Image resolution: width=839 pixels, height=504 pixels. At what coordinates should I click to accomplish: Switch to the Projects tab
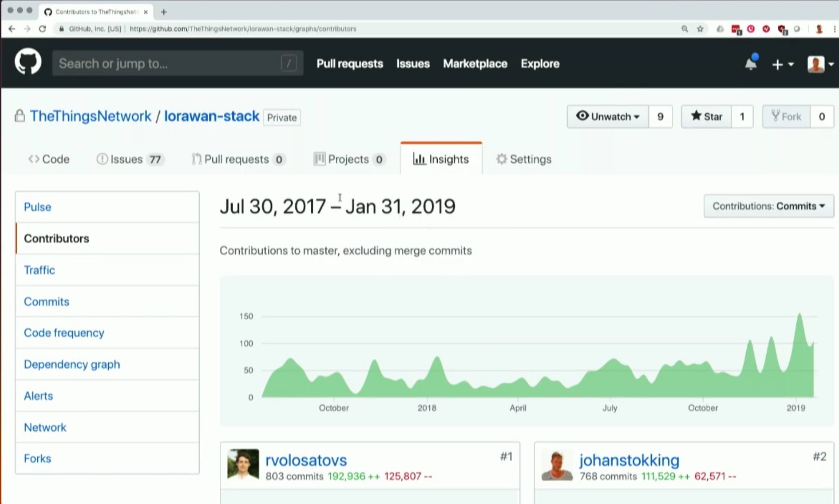pos(350,159)
